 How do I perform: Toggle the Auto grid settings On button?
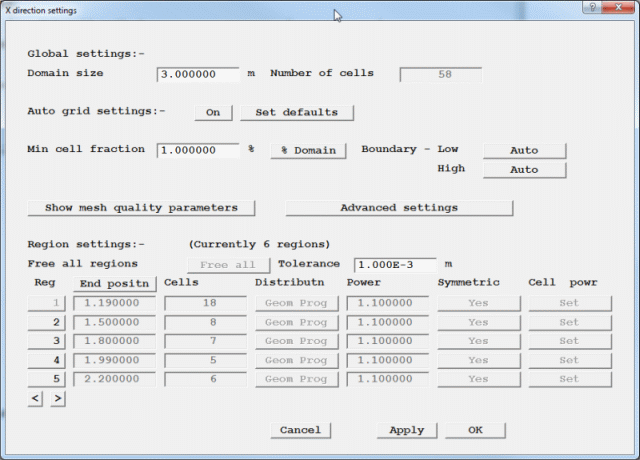pos(213,112)
